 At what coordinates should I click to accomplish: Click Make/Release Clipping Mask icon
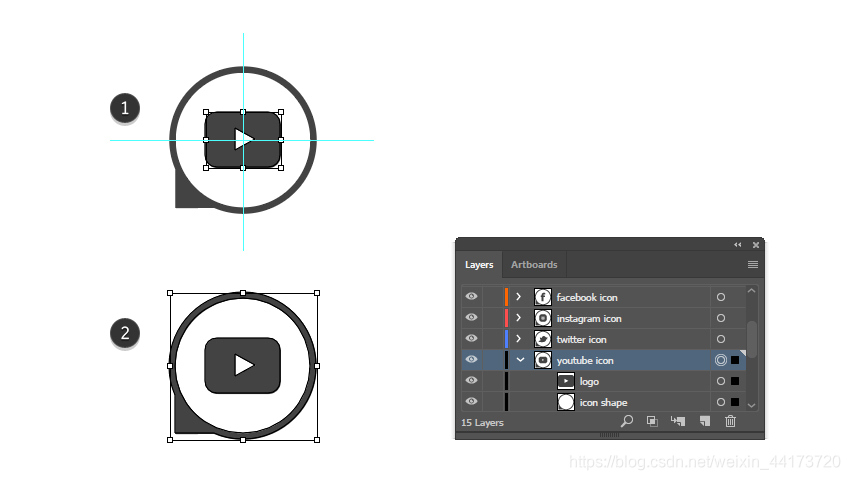(x=652, y=421)
